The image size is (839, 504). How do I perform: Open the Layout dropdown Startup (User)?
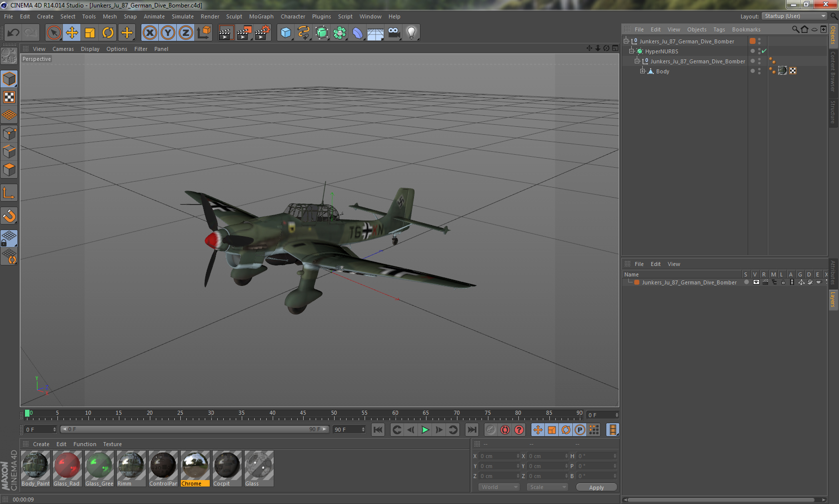[795, 16]
